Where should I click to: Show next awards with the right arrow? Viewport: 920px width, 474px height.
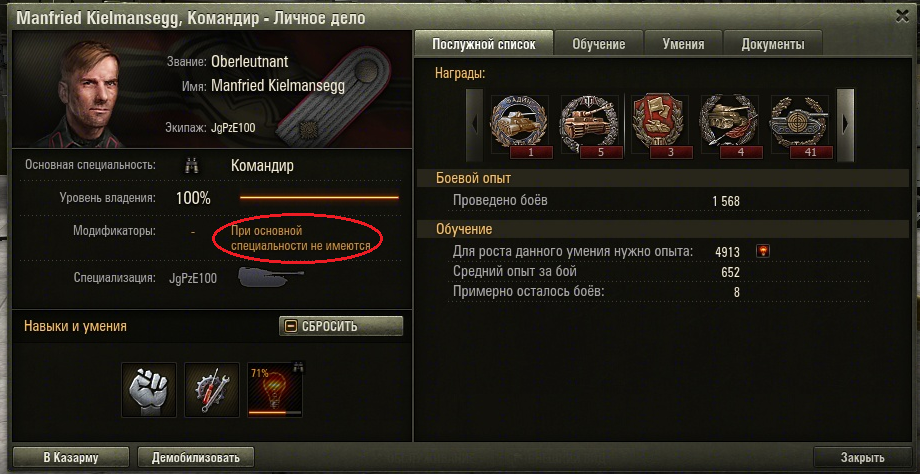click(845, 124)
